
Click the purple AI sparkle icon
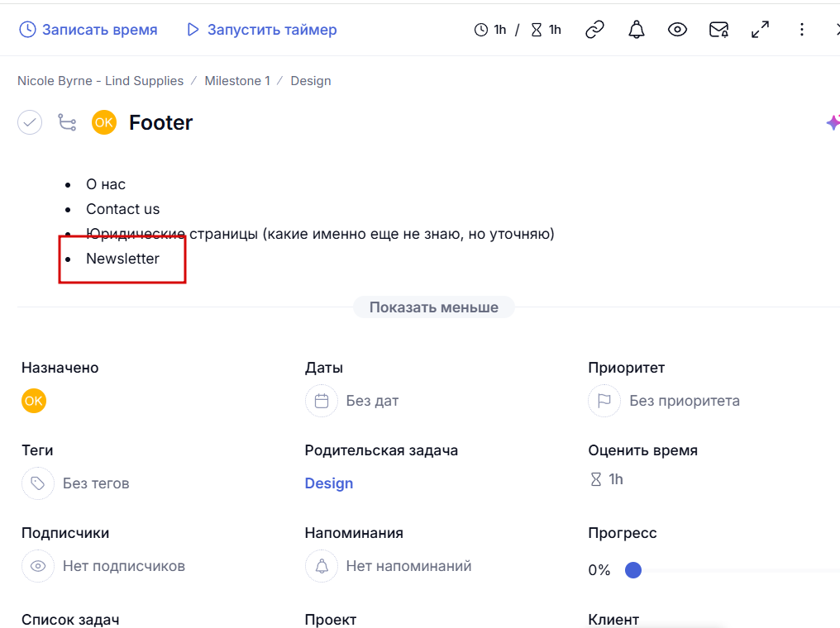point(833,122)
